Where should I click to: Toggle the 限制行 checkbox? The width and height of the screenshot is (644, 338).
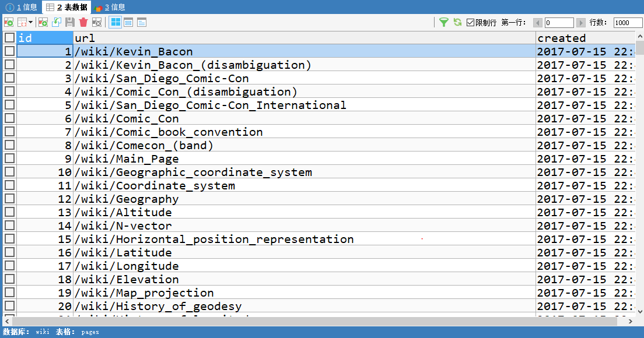point(471,22)
